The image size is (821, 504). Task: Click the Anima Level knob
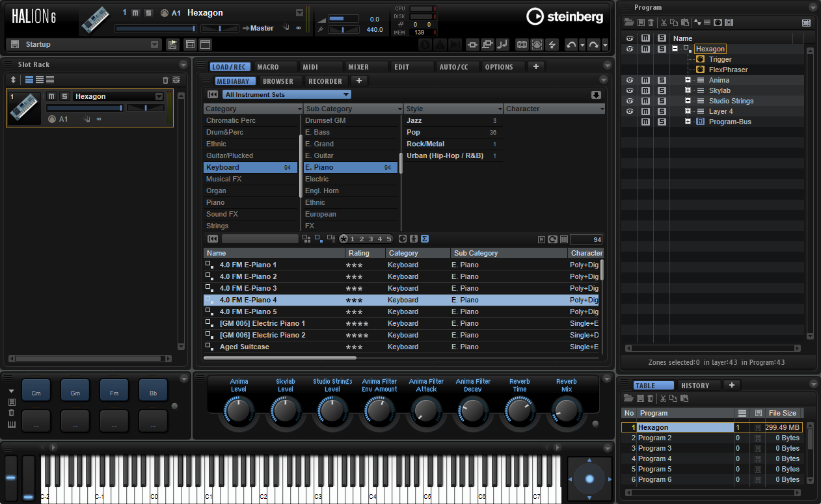pyautogui.click(x=239, y=411)
